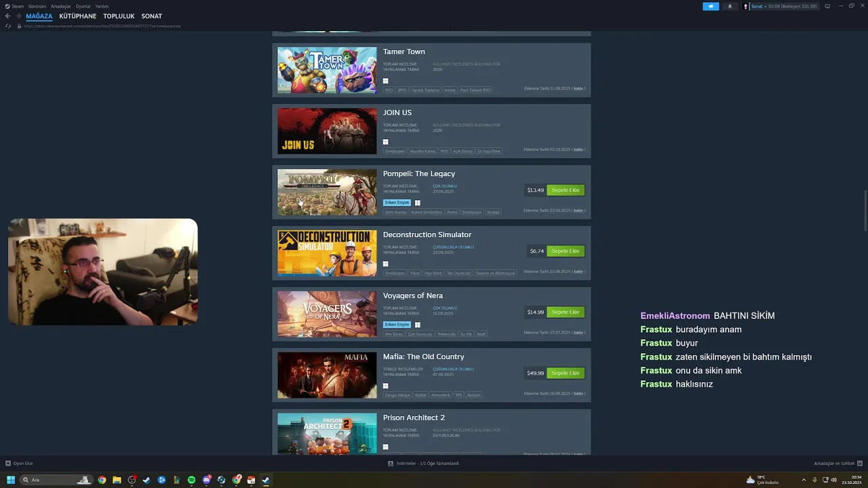This screenshot has width=868, height=488.
Task: Search in the Windows taskbar Ara box
Action: 57,480
